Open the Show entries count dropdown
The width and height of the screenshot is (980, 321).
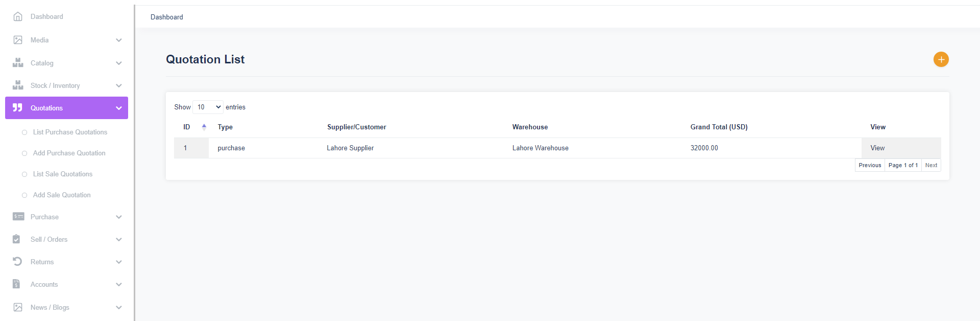(x=208, y=107)
